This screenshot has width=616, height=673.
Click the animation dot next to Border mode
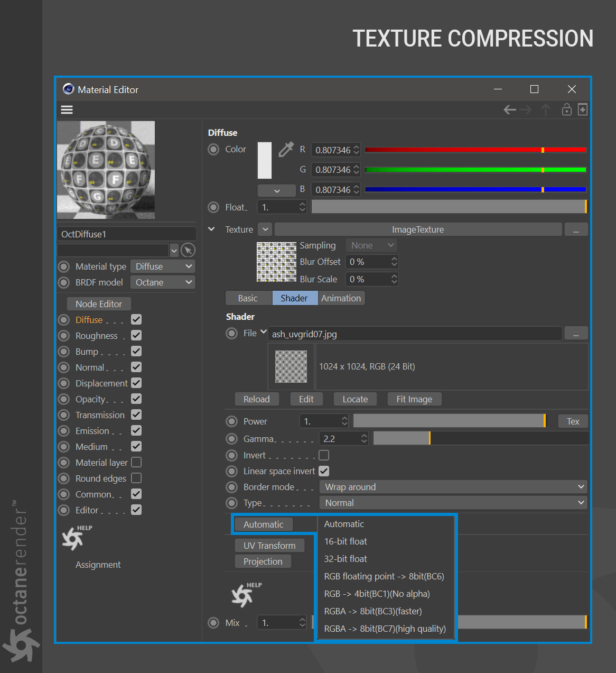coord(231,487)
